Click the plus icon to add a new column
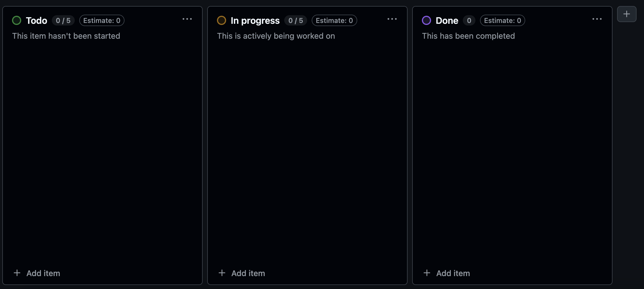Image resolution: width=644 pixels, height=289 pixels. [x=627, y=13]
